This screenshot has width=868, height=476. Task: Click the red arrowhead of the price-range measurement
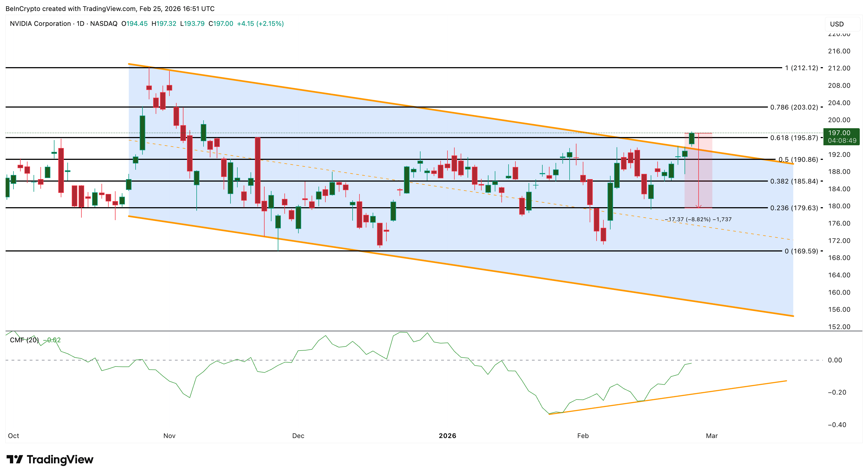(699, 206)
